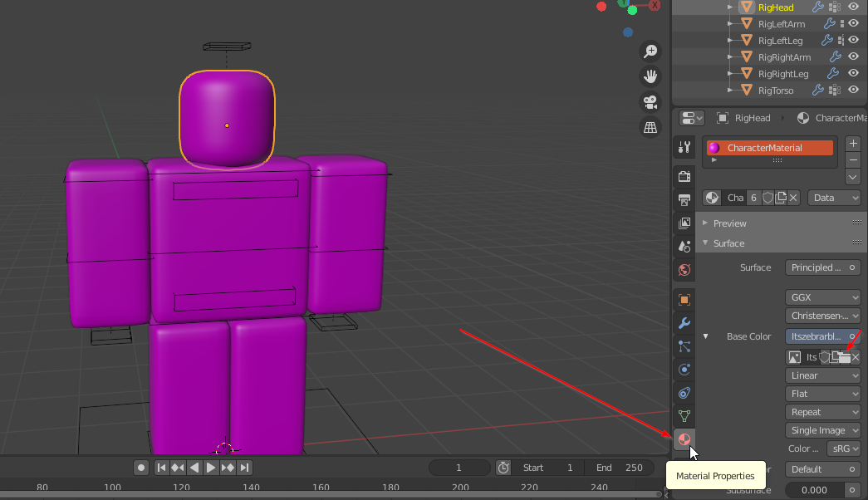Click the modifier wrench icon on RigLeftArm
The width and height of the screenshot is (868, 500).
click(x=829, y=24)
